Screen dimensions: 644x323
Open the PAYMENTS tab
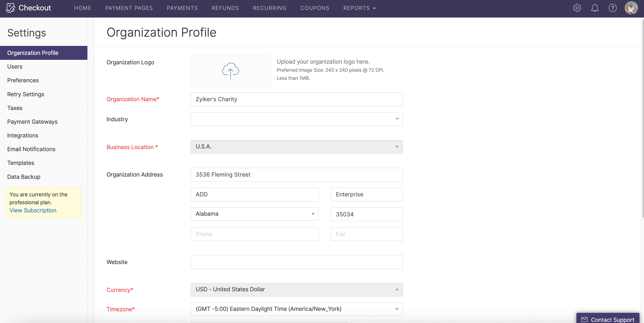coord(182,8)
